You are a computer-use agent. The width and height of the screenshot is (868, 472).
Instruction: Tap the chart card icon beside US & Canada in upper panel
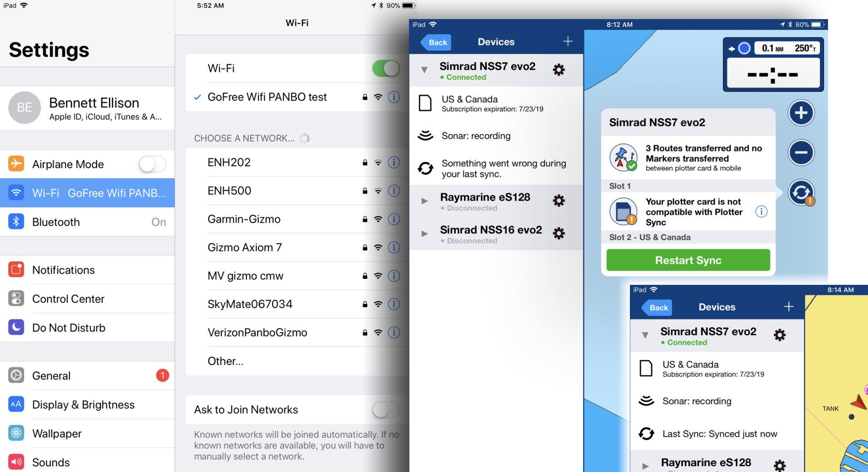425,103
